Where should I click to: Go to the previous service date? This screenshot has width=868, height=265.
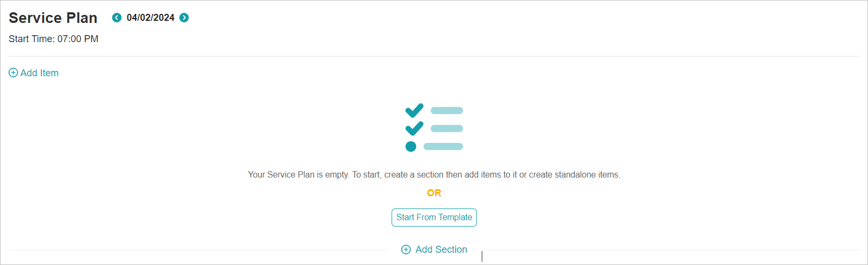coord(117,18)
